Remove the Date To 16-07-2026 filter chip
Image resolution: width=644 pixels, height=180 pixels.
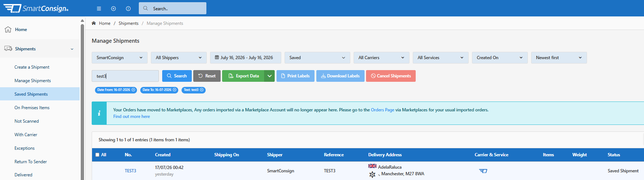coord(175,90)
